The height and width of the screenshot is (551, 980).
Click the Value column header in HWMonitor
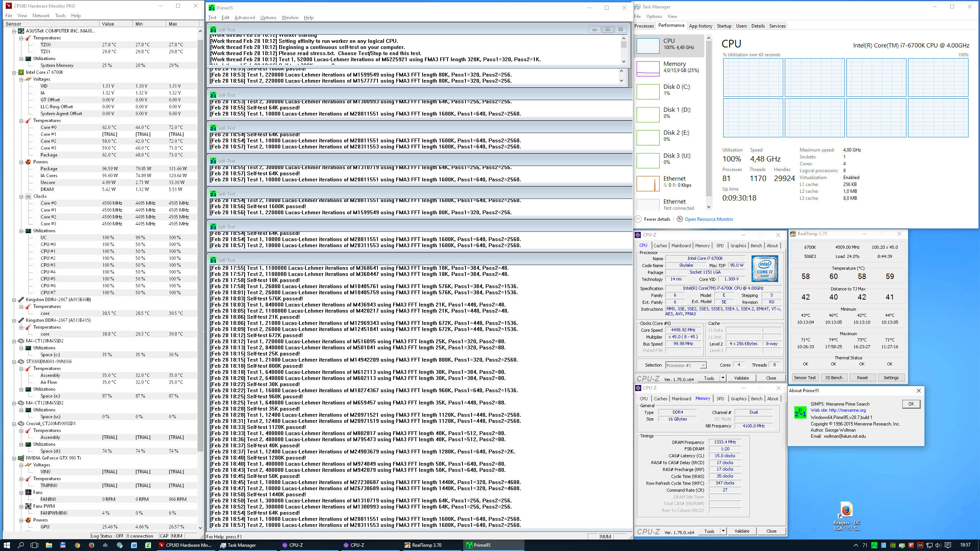[x=116, y=24]
